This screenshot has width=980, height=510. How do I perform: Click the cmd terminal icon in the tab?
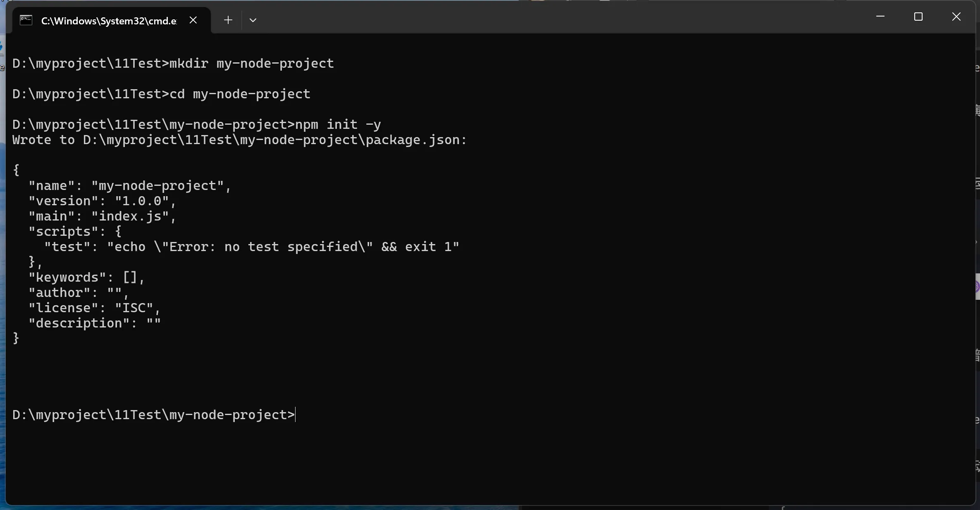pos(26,20)
